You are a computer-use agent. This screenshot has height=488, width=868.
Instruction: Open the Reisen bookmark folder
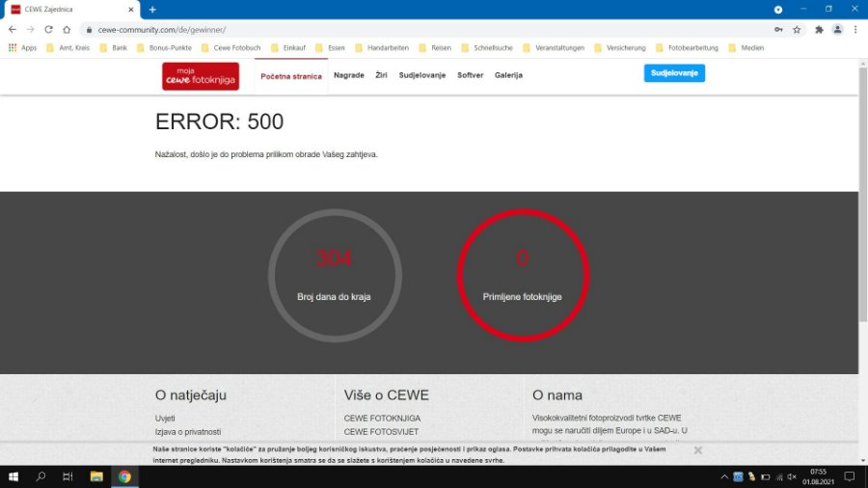click(x=435, y=48)
